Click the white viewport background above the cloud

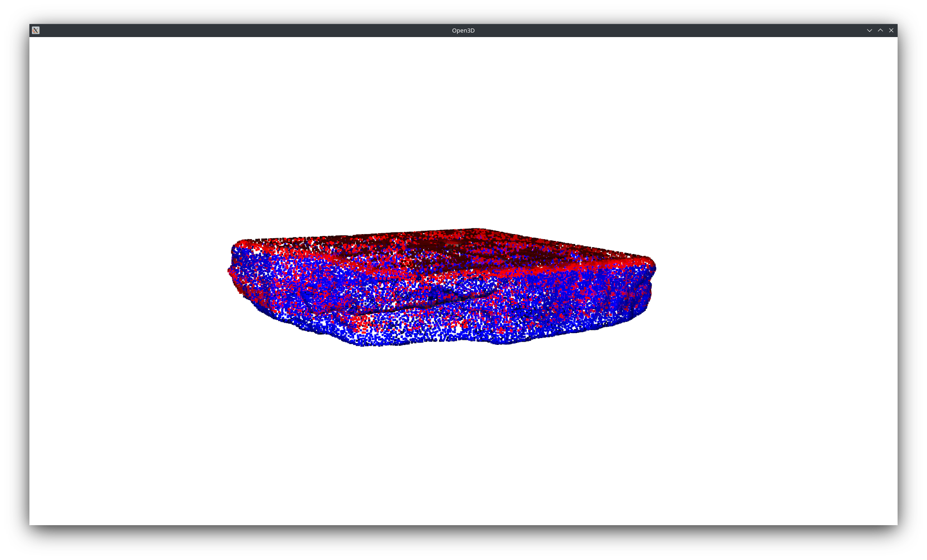(452, 136)
